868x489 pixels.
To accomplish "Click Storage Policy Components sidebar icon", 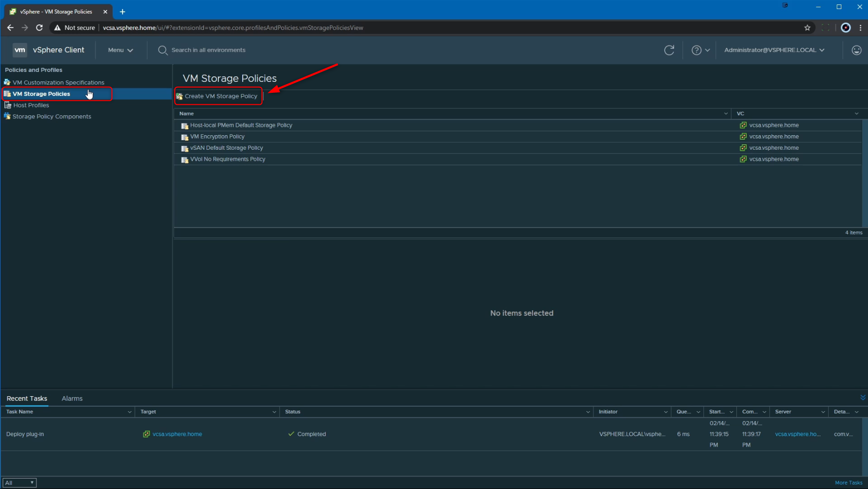I will [x=7, y=116].
